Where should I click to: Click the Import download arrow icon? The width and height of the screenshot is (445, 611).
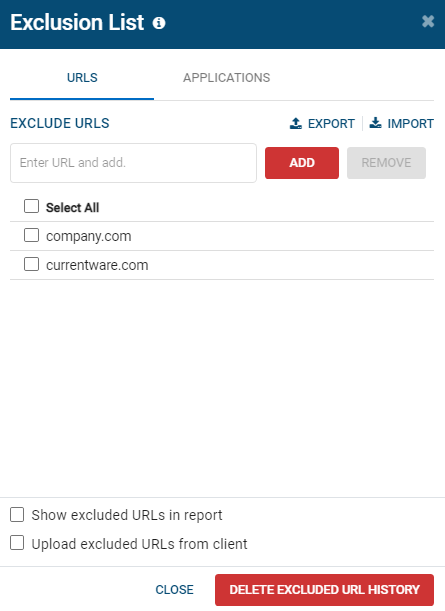376,123
